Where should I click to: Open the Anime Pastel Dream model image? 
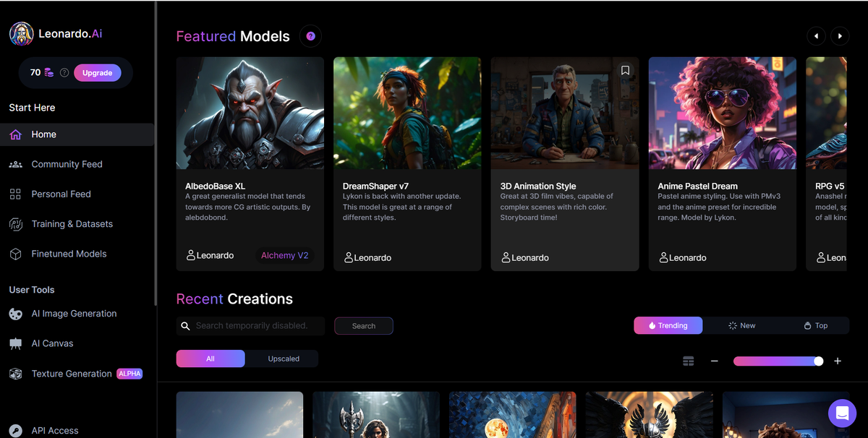(723, 113)
